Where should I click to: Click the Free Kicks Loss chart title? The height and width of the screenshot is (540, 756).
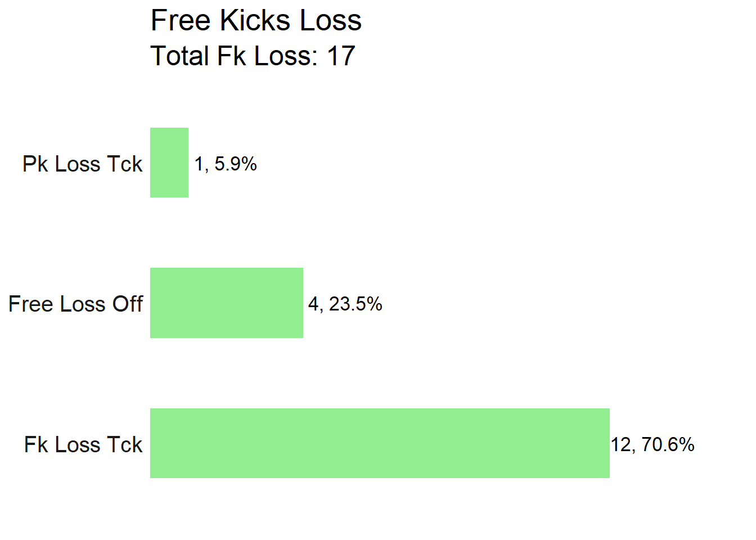click(256, 21)
